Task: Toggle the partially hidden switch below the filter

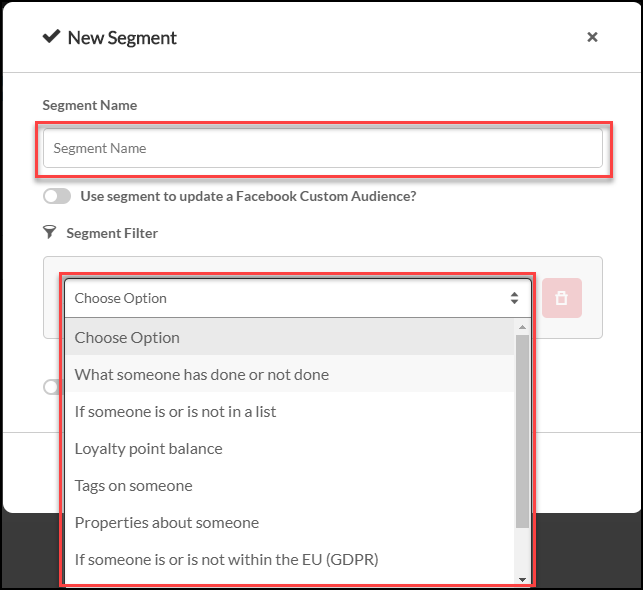Action: tap(52, 387)
